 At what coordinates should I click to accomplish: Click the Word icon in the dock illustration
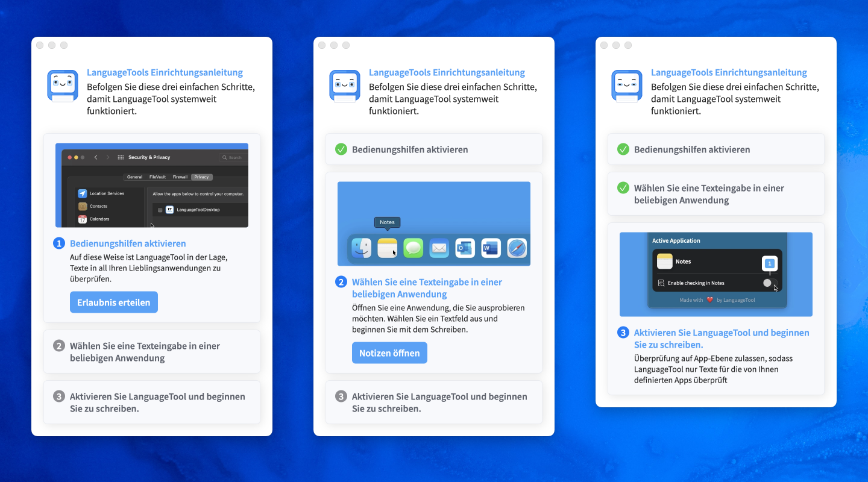[x=491, y=248]
